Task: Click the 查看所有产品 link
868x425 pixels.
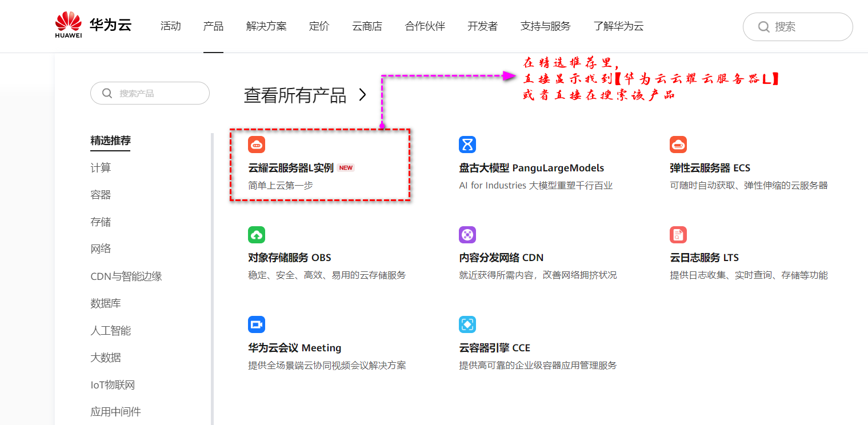Action: coord(295,95)
